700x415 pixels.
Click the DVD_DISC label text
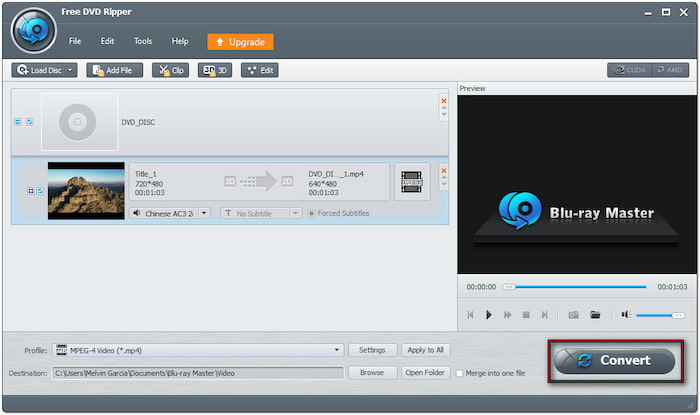tap(138, 122)
